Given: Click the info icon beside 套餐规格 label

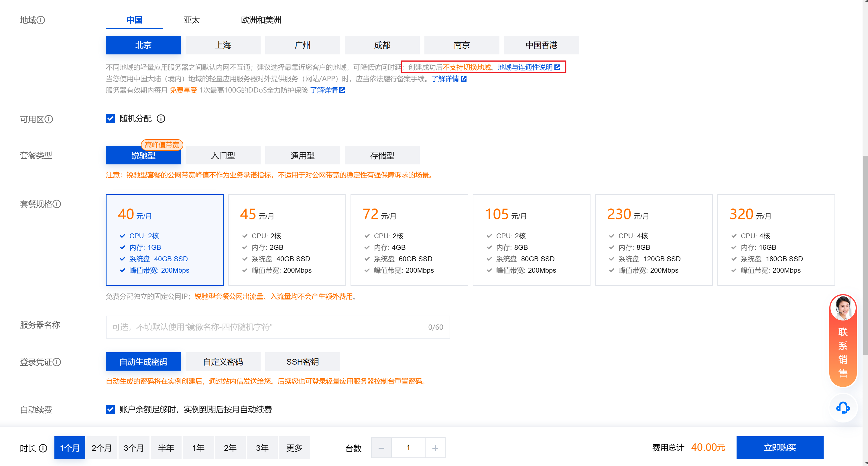Looking at the screenshot, I should coord(57,204).
